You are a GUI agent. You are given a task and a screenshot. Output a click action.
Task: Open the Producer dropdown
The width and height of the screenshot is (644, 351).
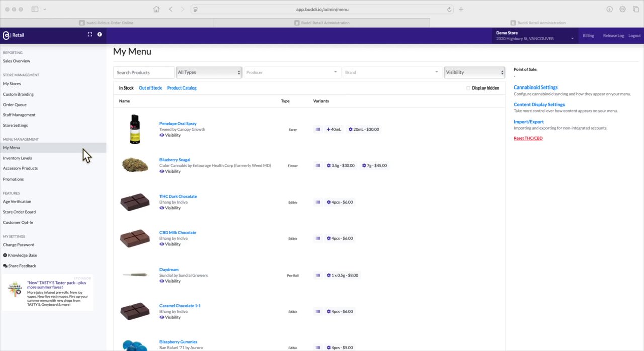292,72
